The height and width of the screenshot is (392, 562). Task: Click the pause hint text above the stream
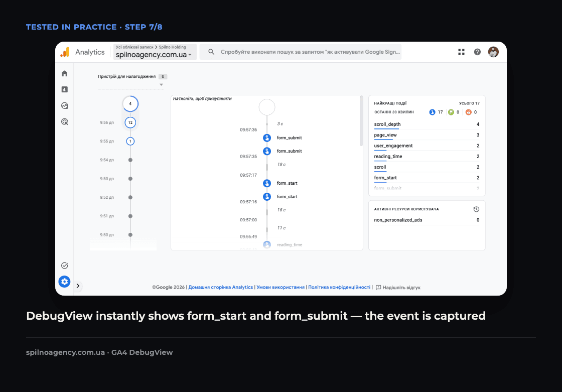point(202,99)
